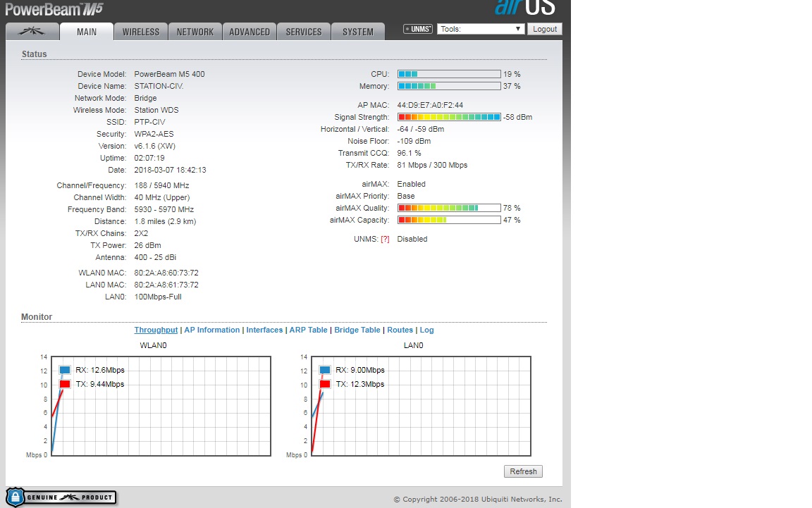Click the red TX legend square in LAN0
The width and height of the screenshot is (812, 508).
(x=325, y=384)
